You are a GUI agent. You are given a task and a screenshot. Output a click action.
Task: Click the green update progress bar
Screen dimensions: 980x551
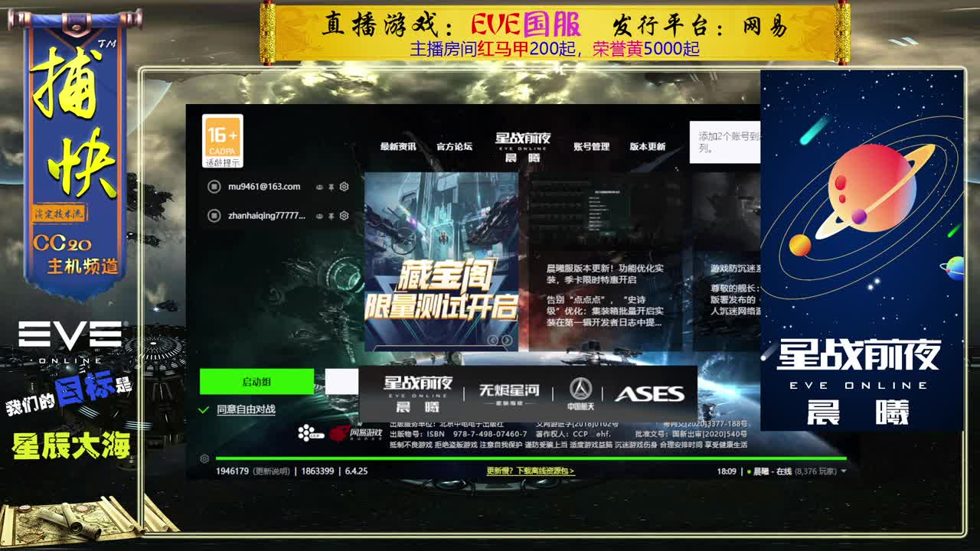pos(531,458)
